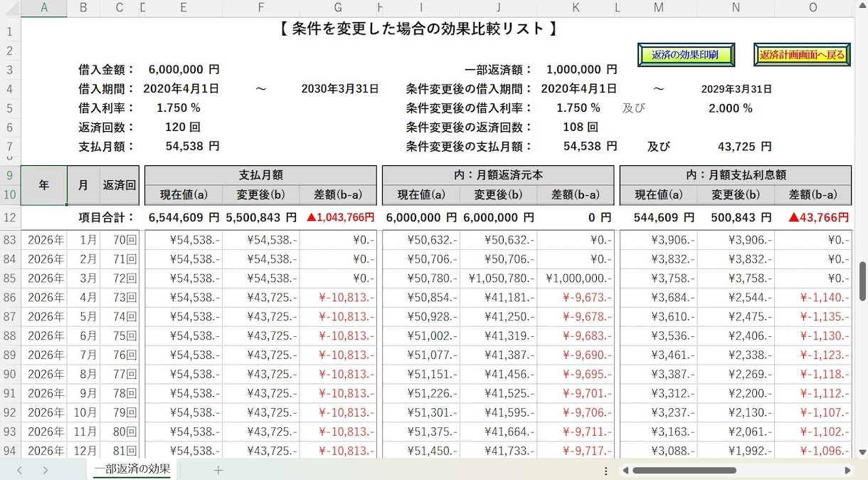The width and height of the screenshot is (868, 480).
Task: Click the 108 回 repayment count
Action: pos(580,127)
